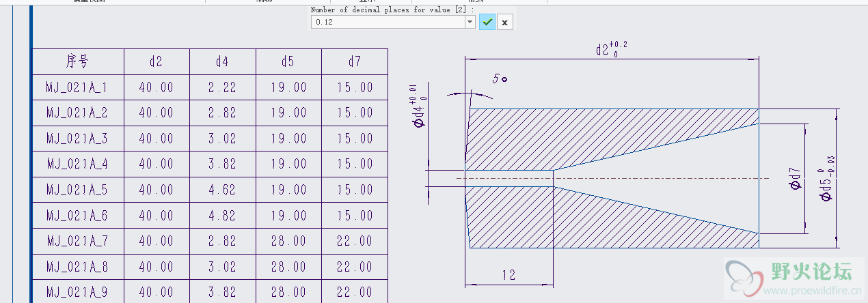The image size is (868, 303).
Task: Select the d5 column header
Action: pyautogui.click(x=288, y=61)
